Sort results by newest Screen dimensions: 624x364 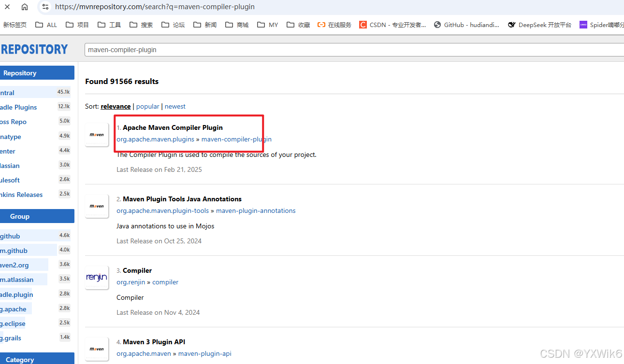[175, 106]
